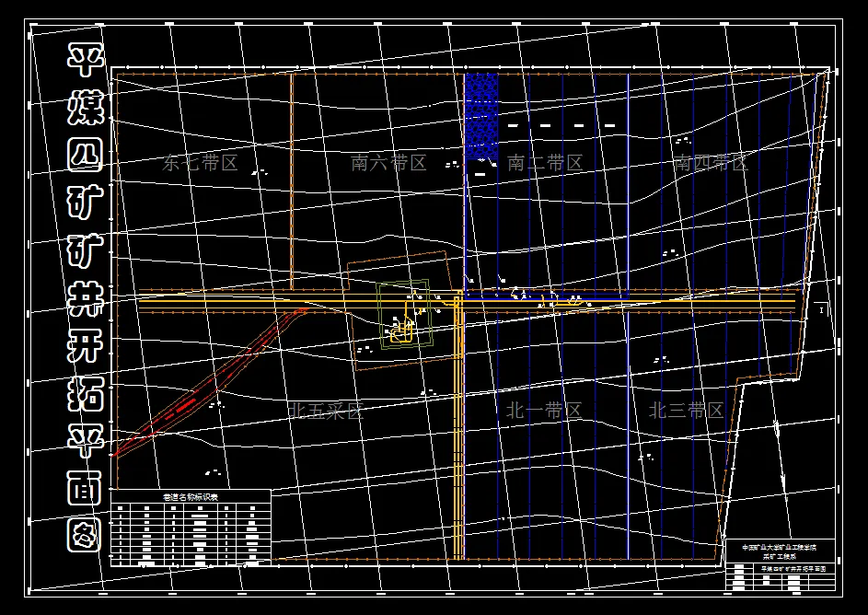Click the red inclined shaft roadway

[x=211, y=382]
